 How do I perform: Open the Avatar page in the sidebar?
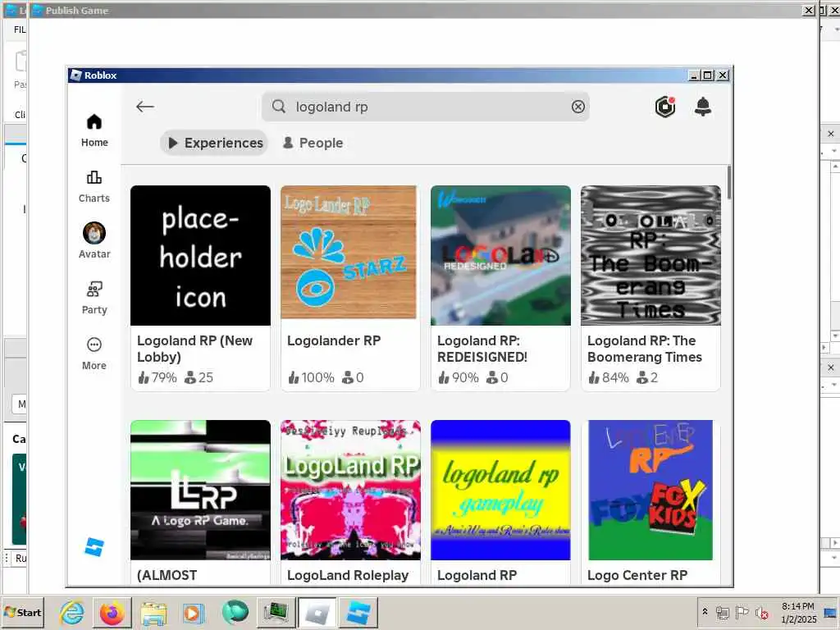click(94, 240)
